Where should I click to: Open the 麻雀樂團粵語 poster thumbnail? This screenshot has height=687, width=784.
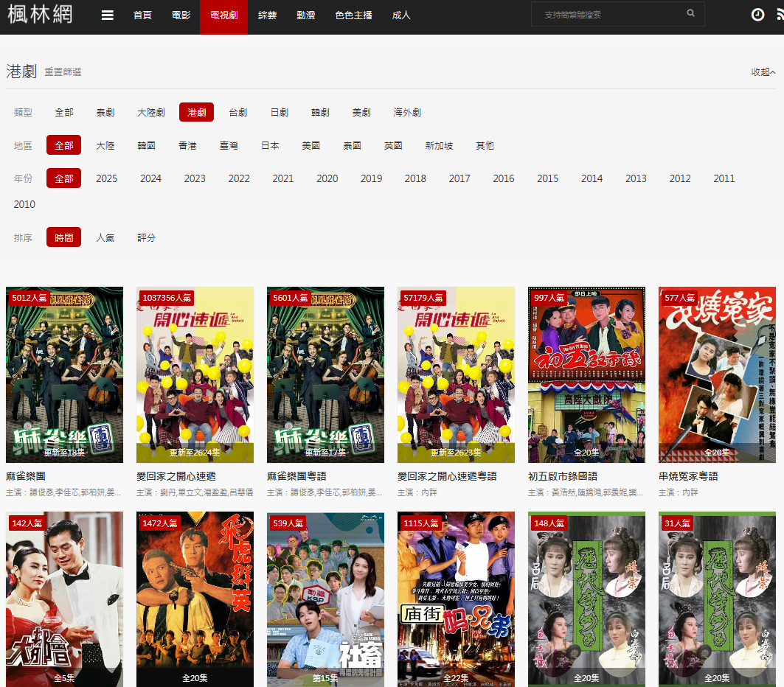[325, 374]
